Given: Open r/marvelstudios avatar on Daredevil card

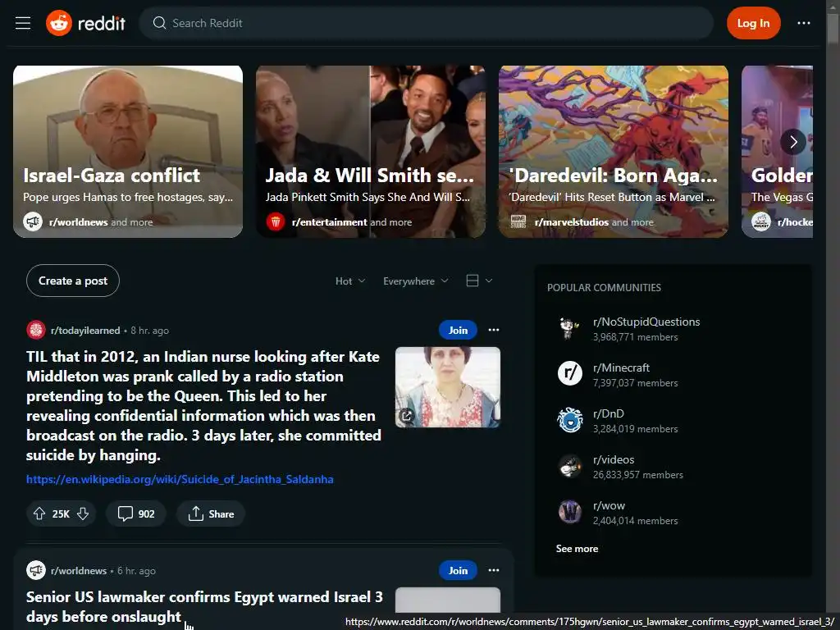Looking at the screenshot, I should [518, 221].
